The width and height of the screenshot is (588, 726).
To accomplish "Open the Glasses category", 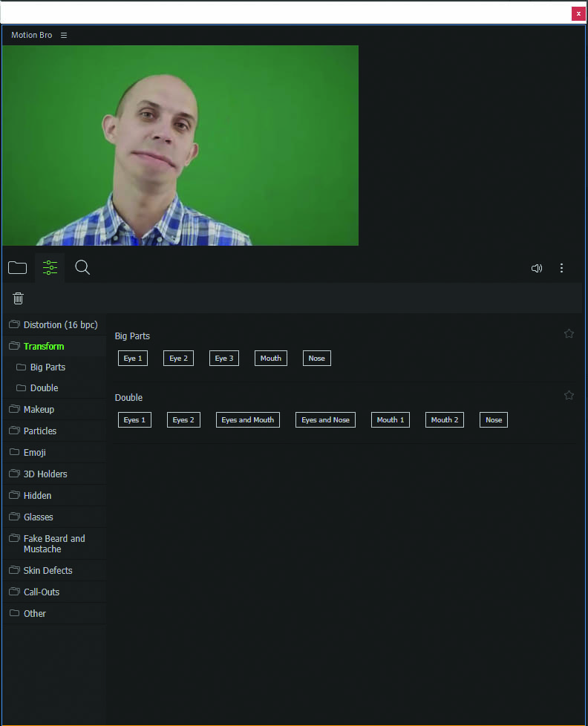I will pyautogui.click(x=54, y=517).
